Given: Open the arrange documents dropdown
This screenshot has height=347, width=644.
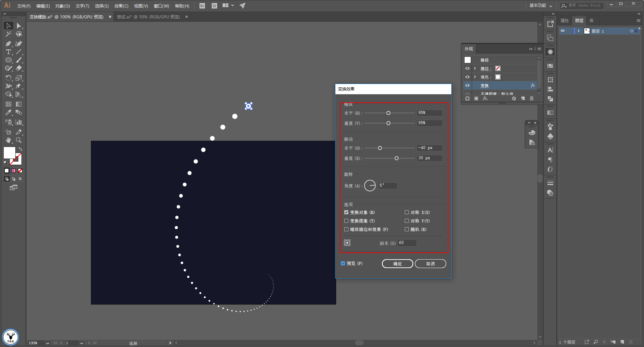Looking at the screenshot, I should [228, 5].
